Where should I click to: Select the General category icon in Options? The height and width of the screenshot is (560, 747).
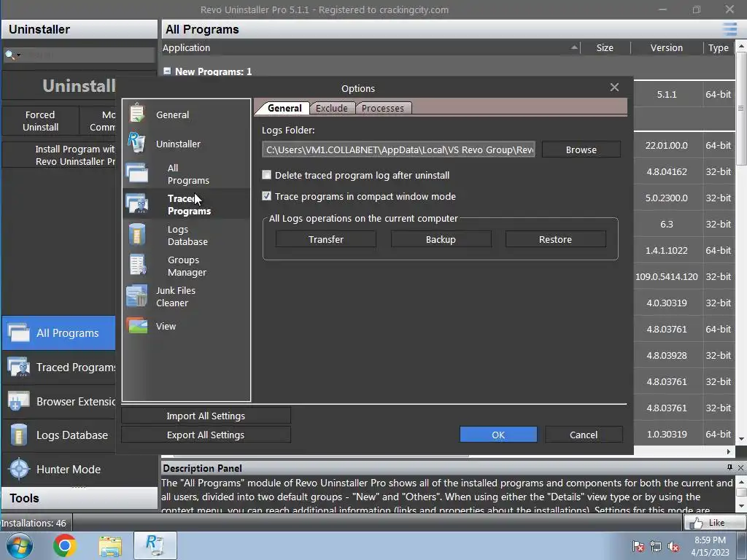click(x=136, y=114)
